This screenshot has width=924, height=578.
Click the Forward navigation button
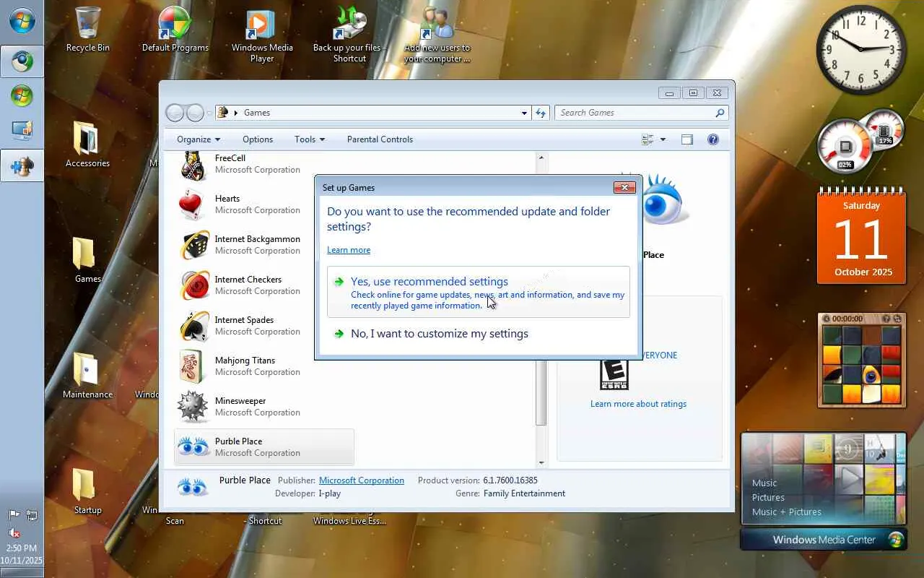coord(195,113)
